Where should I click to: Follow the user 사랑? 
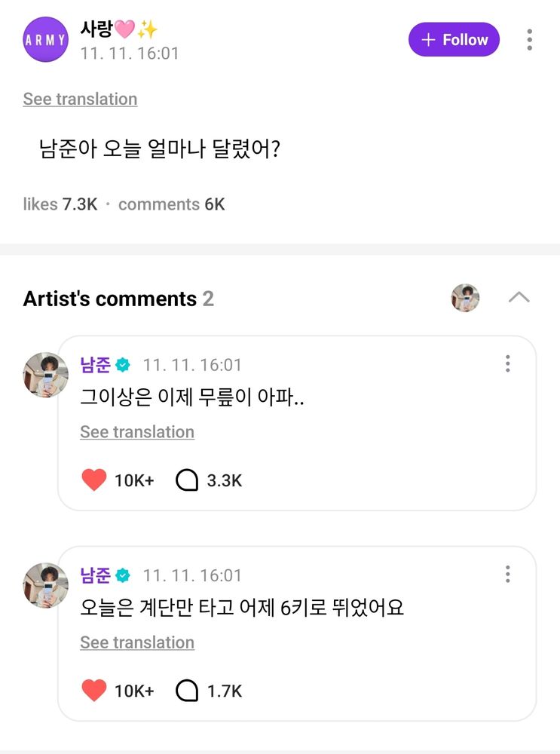click(x=454, y=39)
